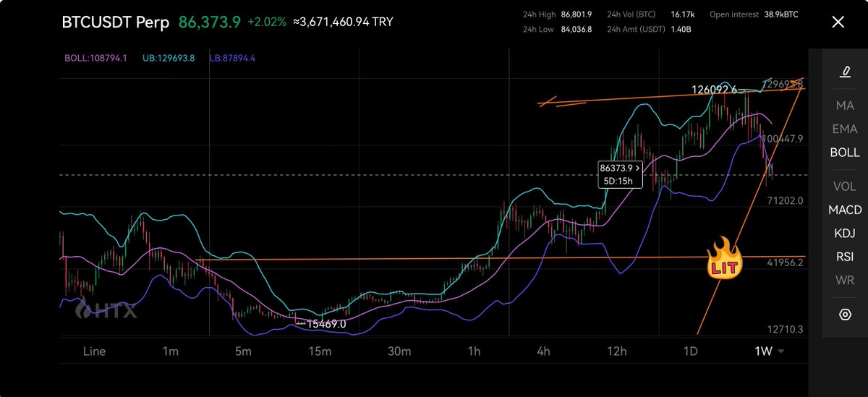Click the BTCUSDT Perp pair title
The width and height of the screenshot is (868, 397).
click(x=115, y=22)
